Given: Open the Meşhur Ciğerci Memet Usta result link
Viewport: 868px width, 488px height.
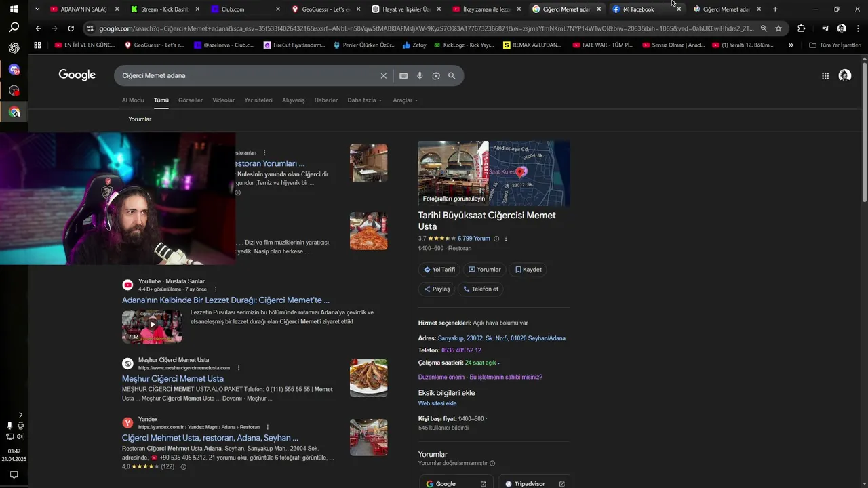Looking at the screenshot, I should 173,379.
